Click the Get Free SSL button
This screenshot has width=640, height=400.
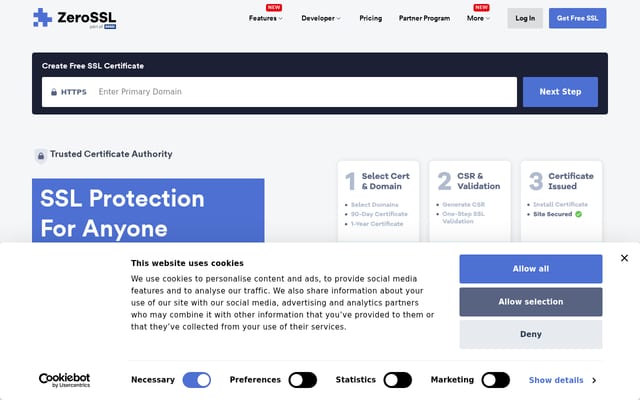coord(577,18)
